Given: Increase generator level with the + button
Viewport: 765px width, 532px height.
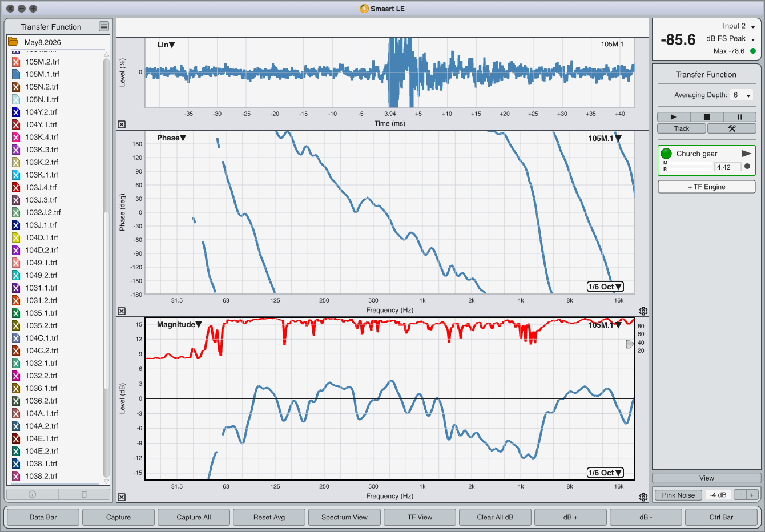Looking at the screenshot, I should click(752, 495).
